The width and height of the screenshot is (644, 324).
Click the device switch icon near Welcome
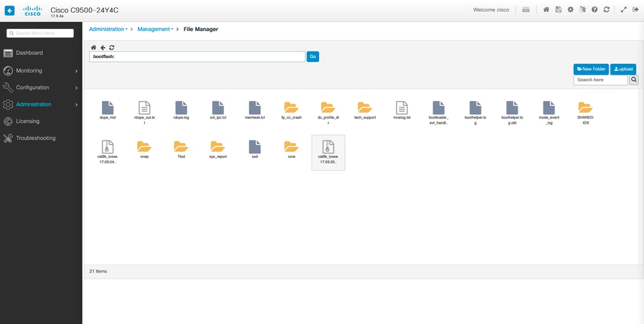(x=526, y=10)
